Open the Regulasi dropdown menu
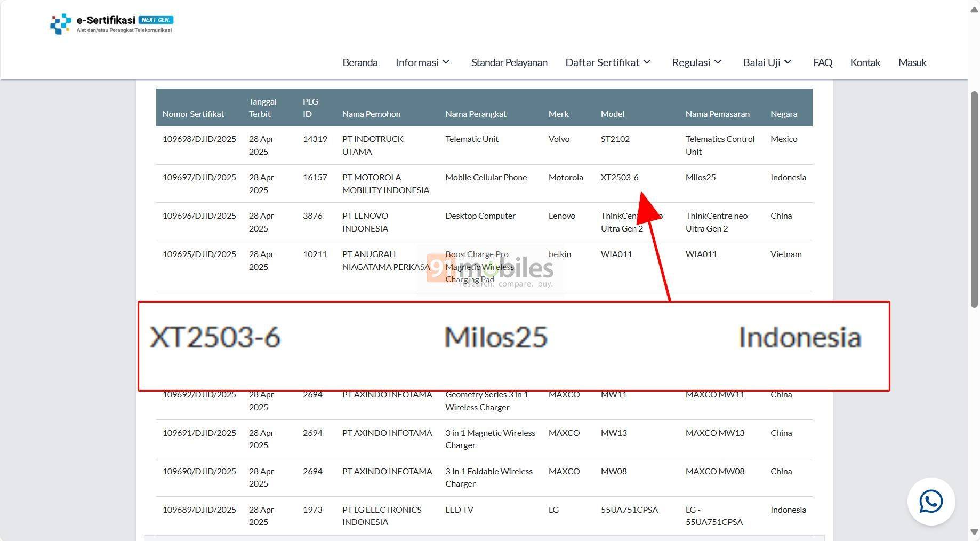Screen dimensions: 980x541 point(697,62)
